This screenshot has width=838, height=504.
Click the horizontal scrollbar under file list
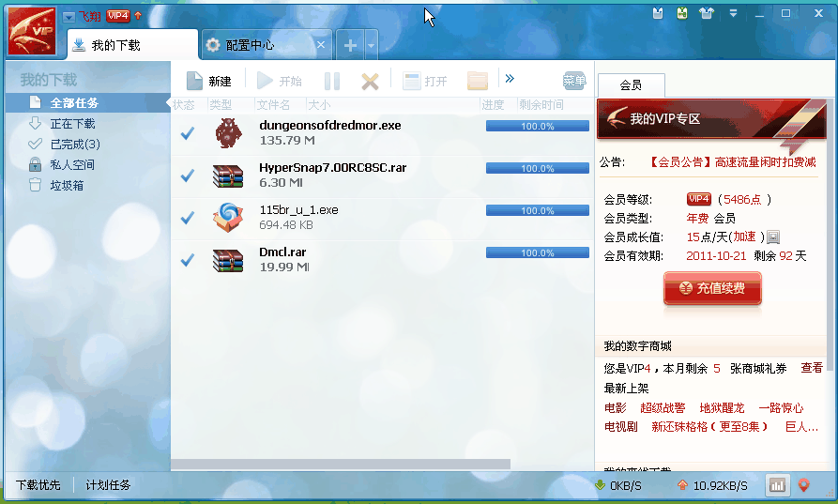341,465
